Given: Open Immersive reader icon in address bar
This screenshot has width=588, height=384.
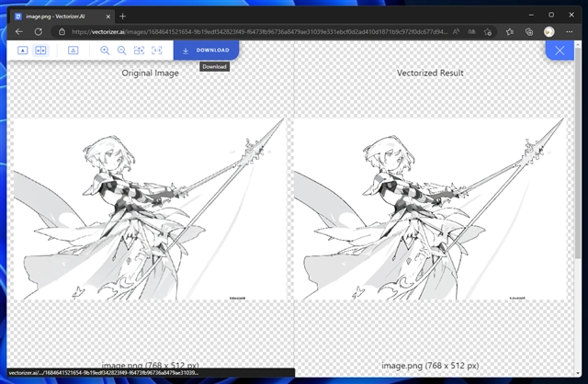Looking at the screenshot, I should click(471, 32).
